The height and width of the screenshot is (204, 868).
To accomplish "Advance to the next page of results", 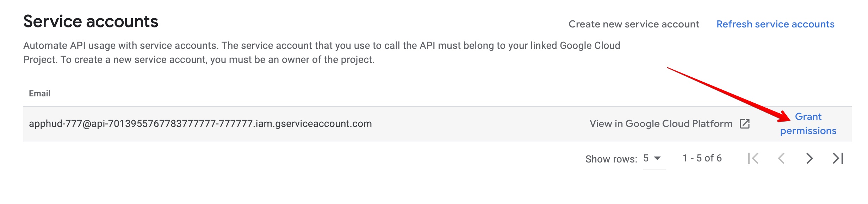I will point(810,158).
